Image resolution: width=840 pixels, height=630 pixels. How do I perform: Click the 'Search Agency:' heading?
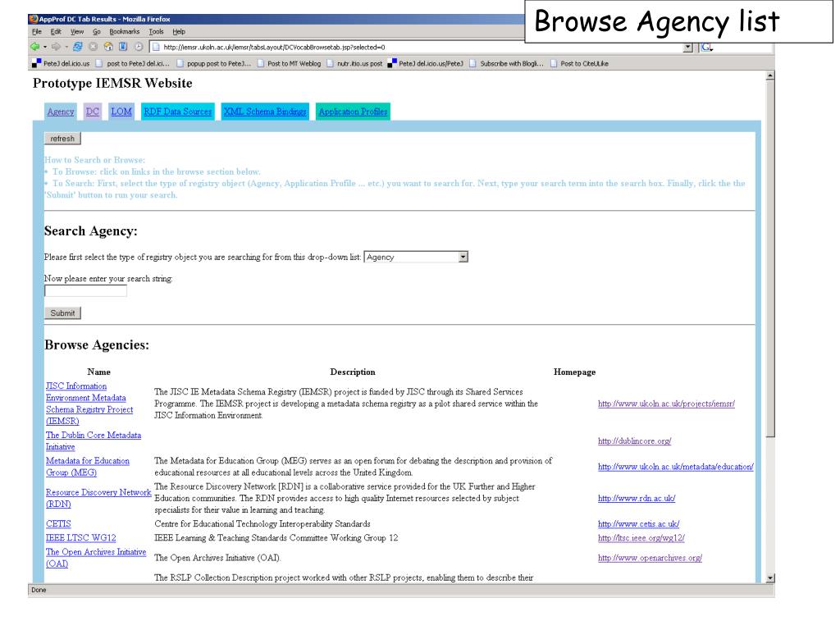pos(91,231)
